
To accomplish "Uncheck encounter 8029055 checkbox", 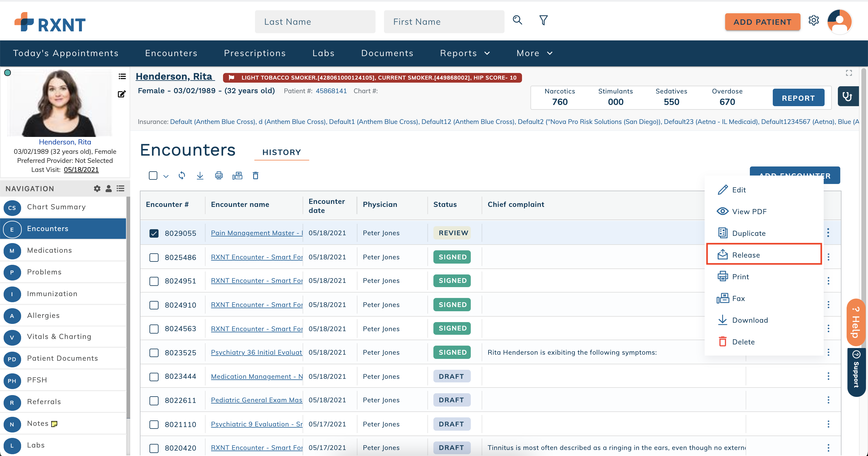I will tap(154, 233).
